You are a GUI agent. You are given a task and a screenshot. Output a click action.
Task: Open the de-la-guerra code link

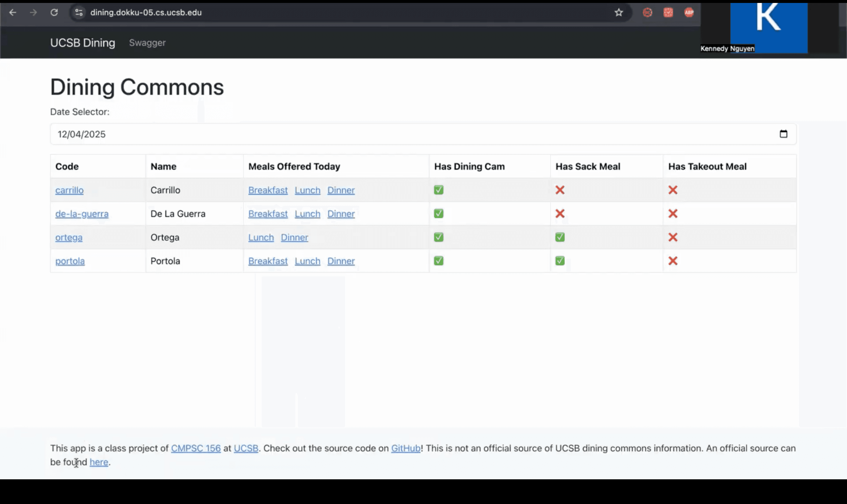coord(82,214)
